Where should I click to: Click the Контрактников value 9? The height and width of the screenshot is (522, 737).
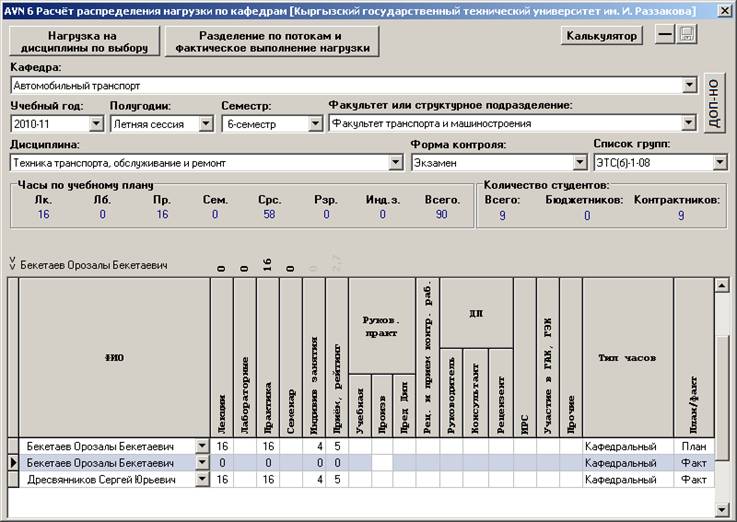pos(681,216)
